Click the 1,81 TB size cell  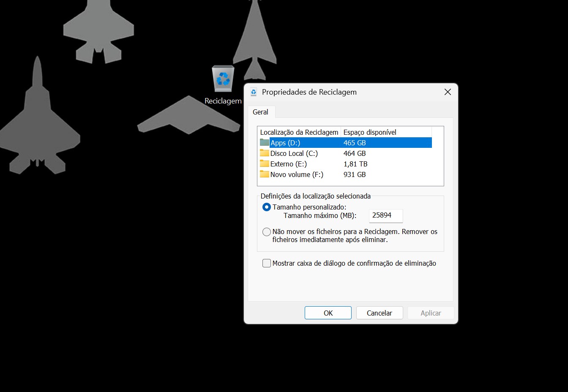coord(355,164)
